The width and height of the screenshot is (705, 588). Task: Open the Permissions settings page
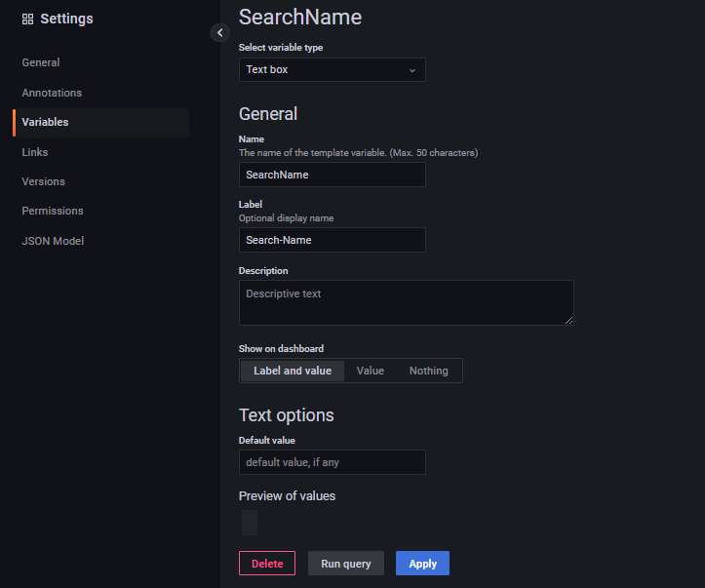pyautogui.click(x=53, y=211)
